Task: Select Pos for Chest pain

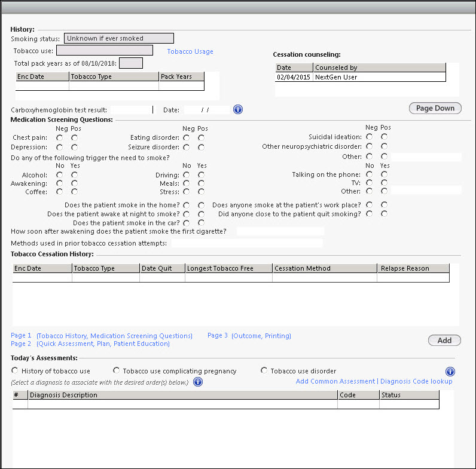Action: click(x=74, y=138)
